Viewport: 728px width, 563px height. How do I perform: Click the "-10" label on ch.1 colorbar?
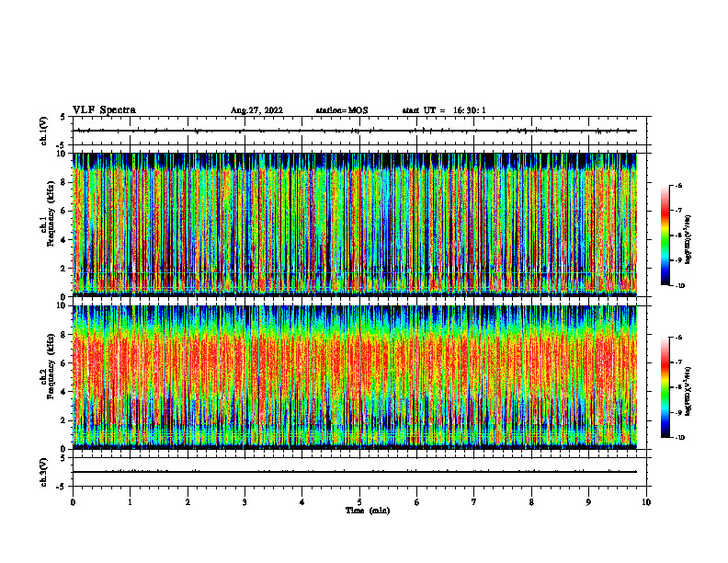pyautogui.click(x=679, y=286)
